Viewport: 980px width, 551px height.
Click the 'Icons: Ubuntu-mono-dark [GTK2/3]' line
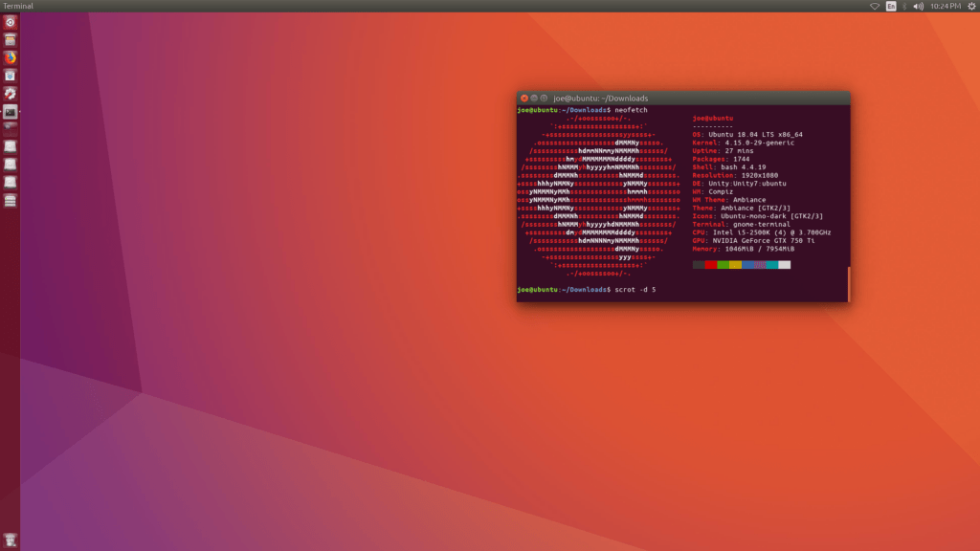[758, 216]
